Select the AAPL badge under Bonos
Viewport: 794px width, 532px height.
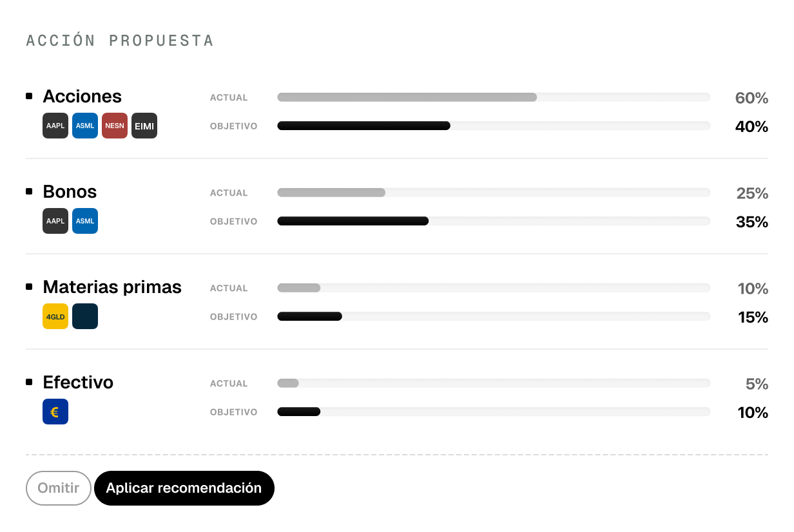[55, 221]
